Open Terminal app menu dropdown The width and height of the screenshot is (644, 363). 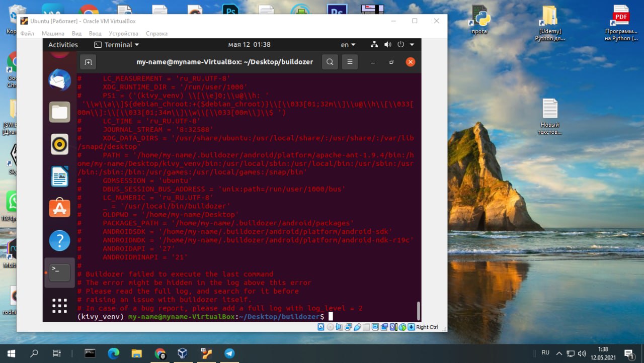117,44
